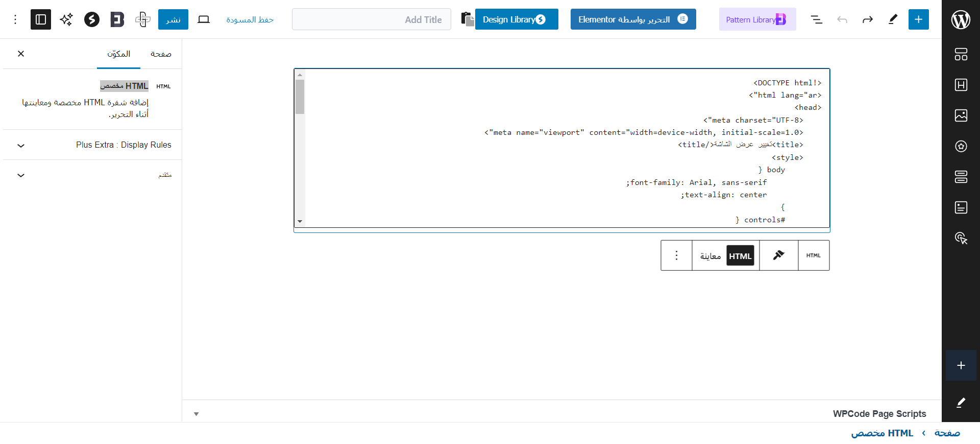Image resolution: width=980 pixels, height=444 pixels.
Task: Click the form list icon in right sidebar
Action: (x=961, y=207)
